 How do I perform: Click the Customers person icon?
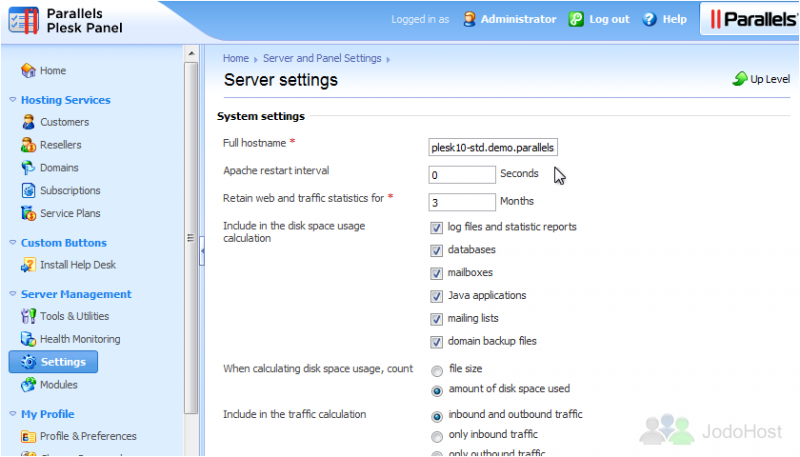[x=28, y=122]
